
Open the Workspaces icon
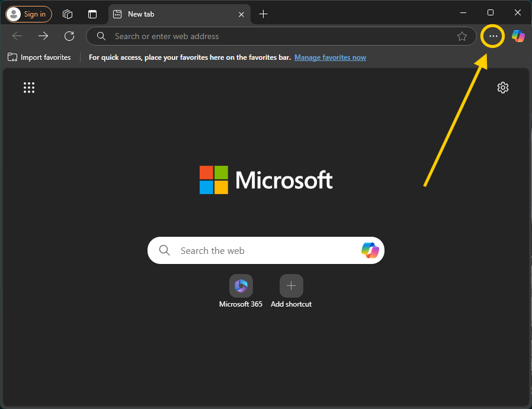[x=68, y=14]
